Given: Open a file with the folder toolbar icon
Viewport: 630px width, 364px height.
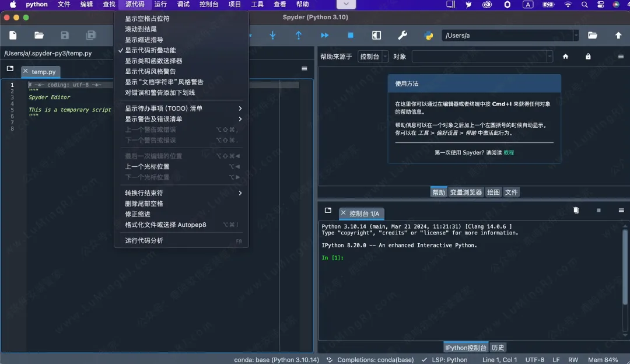Looking at the screenshot, I should point(38,35).
